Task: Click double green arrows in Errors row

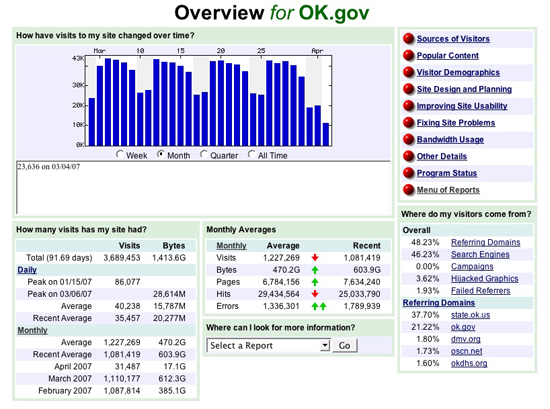Action: tap(319, 306)
